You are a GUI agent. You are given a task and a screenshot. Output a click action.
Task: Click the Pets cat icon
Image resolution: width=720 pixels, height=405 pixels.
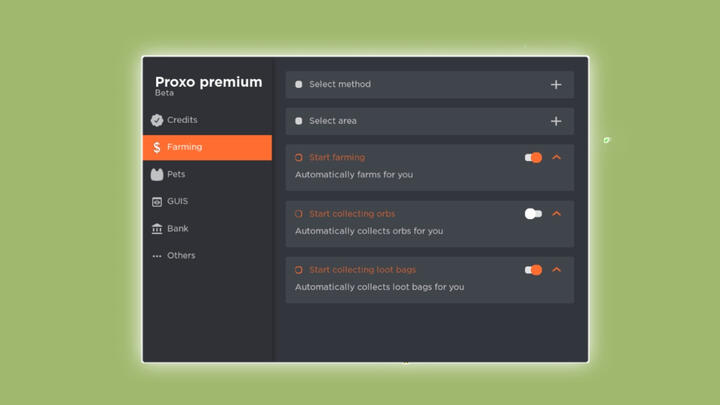tap(157, 174)
